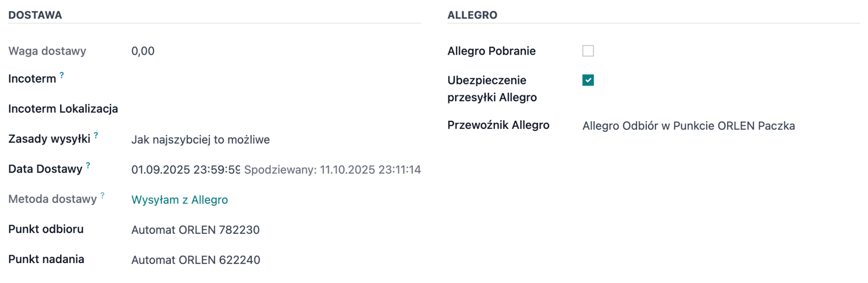Image resolution: width=868 pixels, height=283 pixels.
Task: Show the tooltip icon for Data Dostawy
Action: (x=88, y=165)
